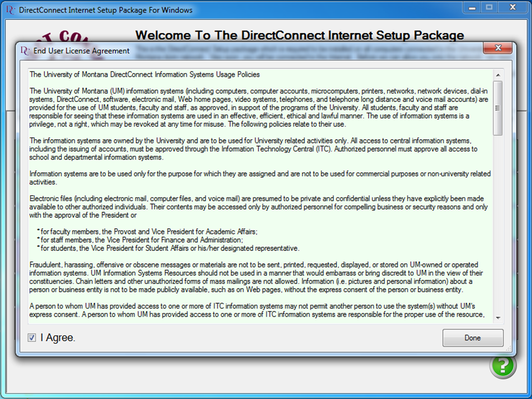This screenshot has height=399, width=532.
Task: Click the 'for students, the Vice President' bullet line
Action: click(168, 248)
